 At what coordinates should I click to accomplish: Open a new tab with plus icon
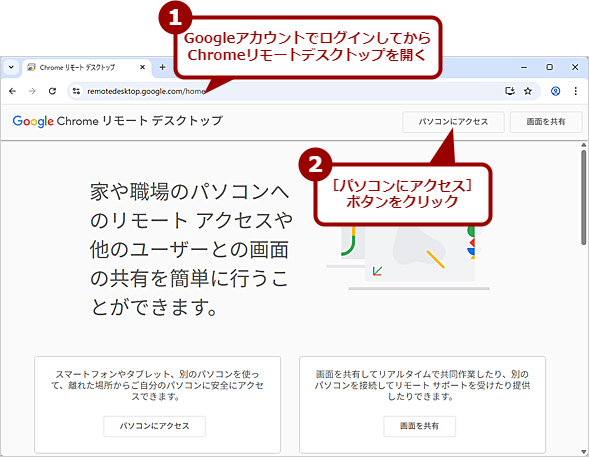162,67
